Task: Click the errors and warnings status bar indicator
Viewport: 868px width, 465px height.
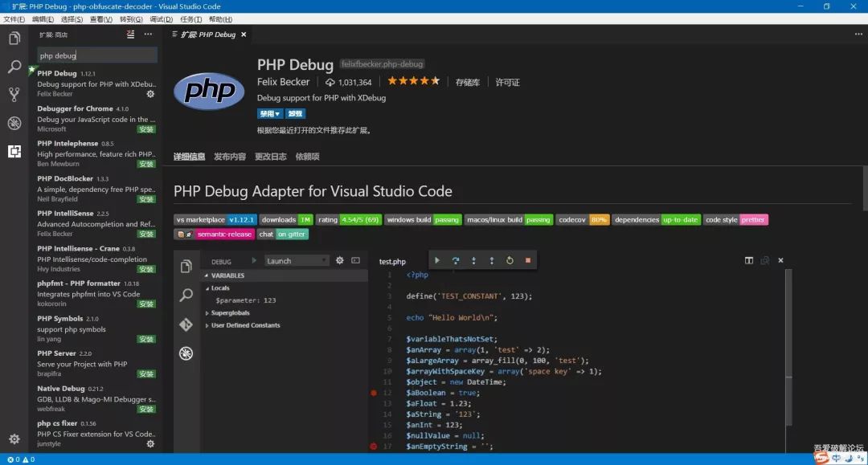Action: click(19, 459)
